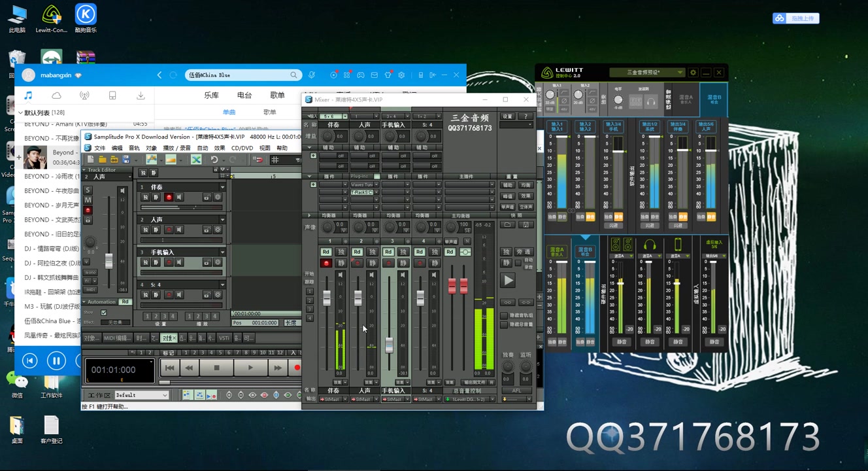Screen dimensions: 868x471
Task: Click the settings gear in Lewitt Control Center
Action: tap(693, 73)
